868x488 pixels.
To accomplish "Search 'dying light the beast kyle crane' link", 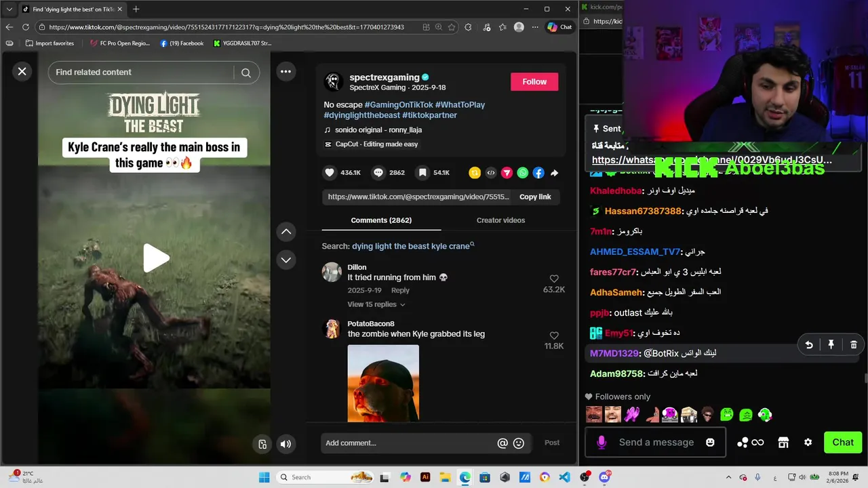I will tap(413, 246).
